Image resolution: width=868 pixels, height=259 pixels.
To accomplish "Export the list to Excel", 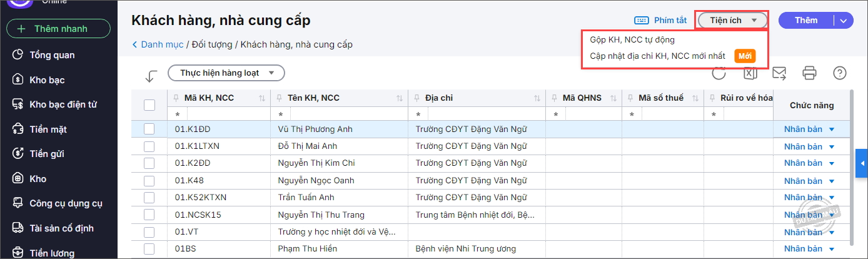I will [750, 74].
